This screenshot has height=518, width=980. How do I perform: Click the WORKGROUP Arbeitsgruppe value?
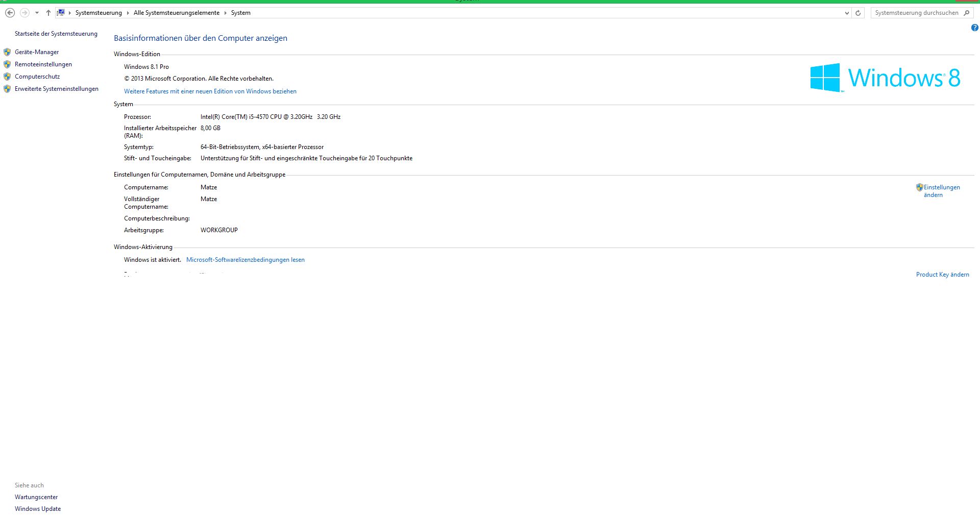click(219, 230)
